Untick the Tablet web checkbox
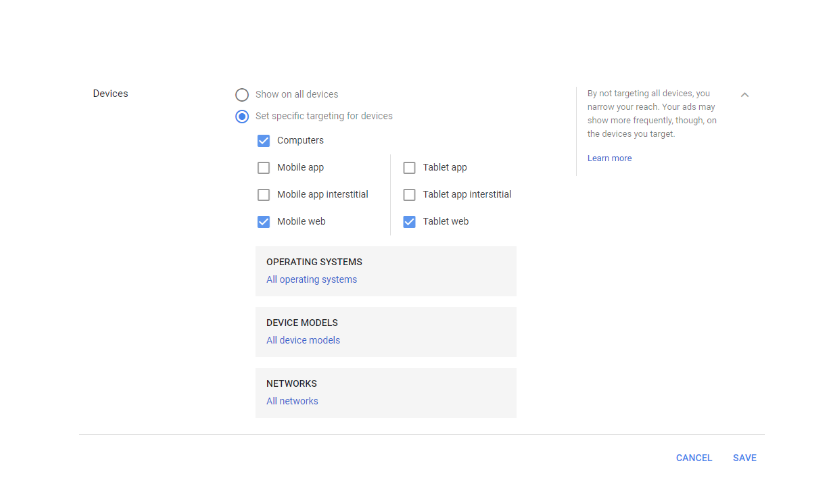824x489 pixels. [x=409, y=222]
